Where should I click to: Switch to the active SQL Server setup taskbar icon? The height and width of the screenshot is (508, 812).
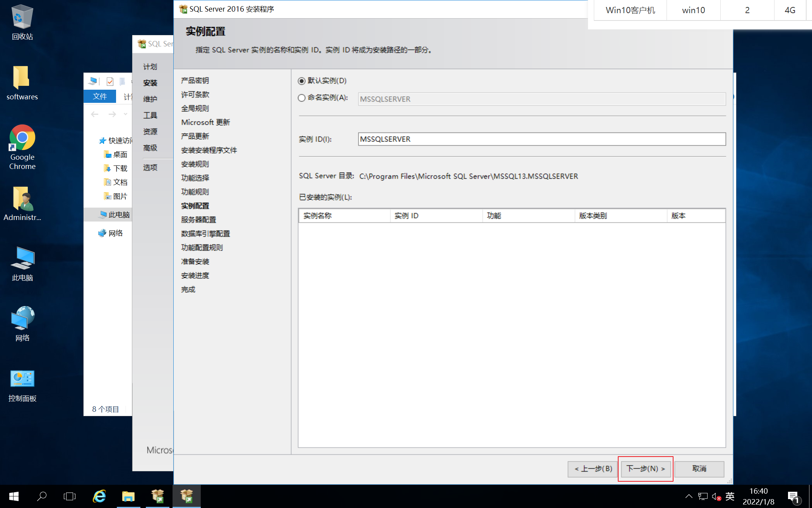[x=186, y=496]
